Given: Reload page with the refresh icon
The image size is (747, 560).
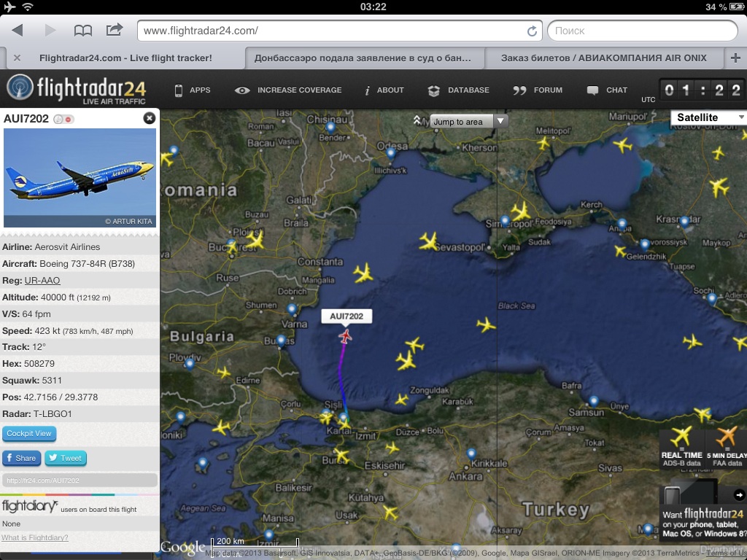Looking at the screenshot, I should pos(532,31).
